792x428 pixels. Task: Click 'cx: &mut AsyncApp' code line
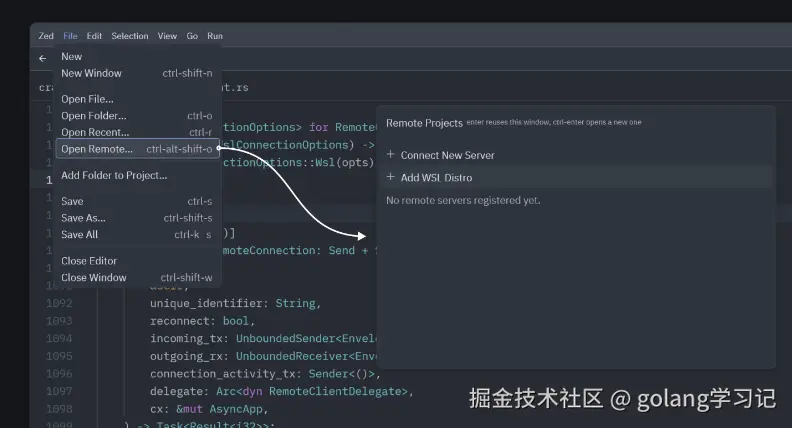[209, 409]
